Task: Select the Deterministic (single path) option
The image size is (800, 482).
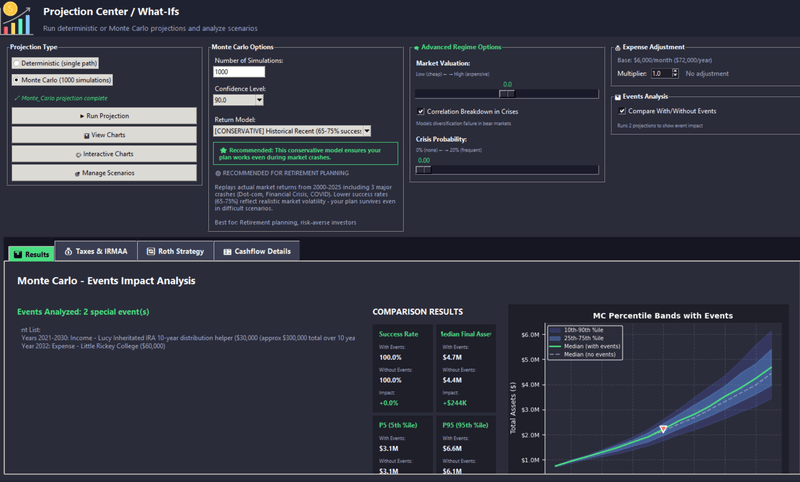Action: click(x=17, y=63)
